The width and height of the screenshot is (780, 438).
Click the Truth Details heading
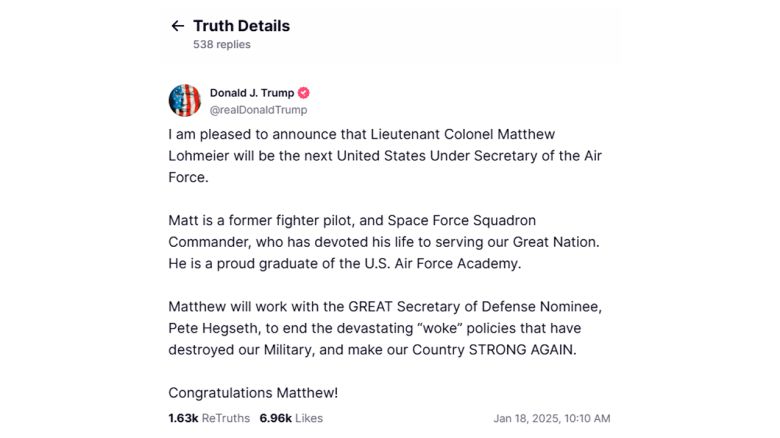tap(241, 26)
